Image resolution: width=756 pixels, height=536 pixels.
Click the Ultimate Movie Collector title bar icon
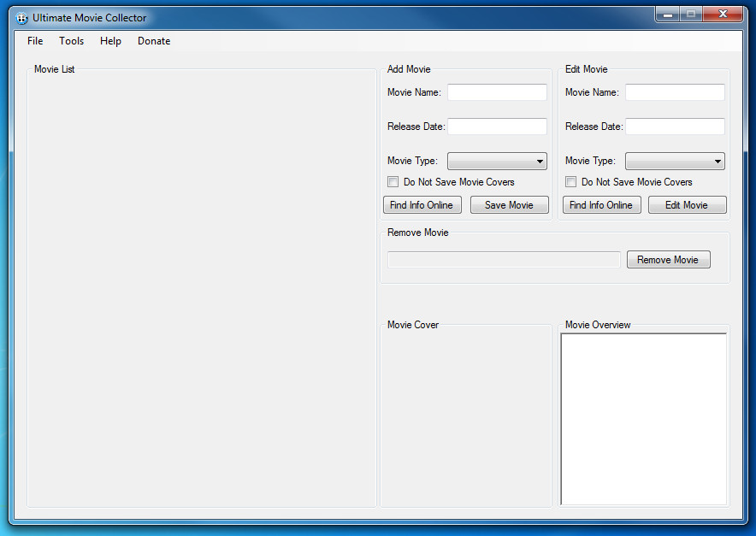click(x=21, y=18)
